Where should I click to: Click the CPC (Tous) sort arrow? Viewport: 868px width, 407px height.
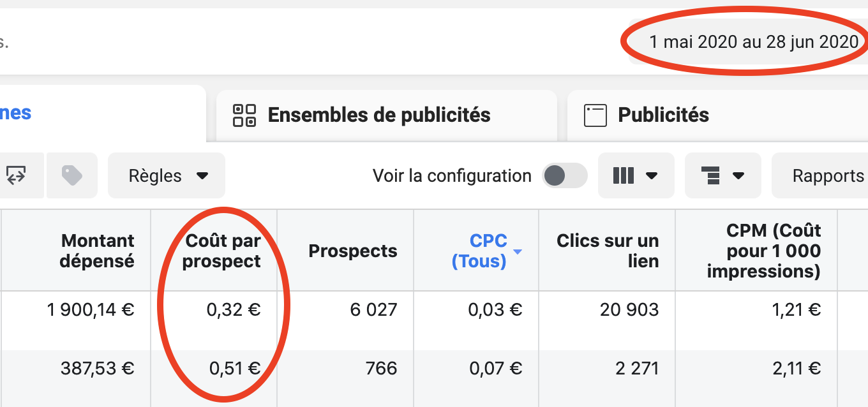518,252
